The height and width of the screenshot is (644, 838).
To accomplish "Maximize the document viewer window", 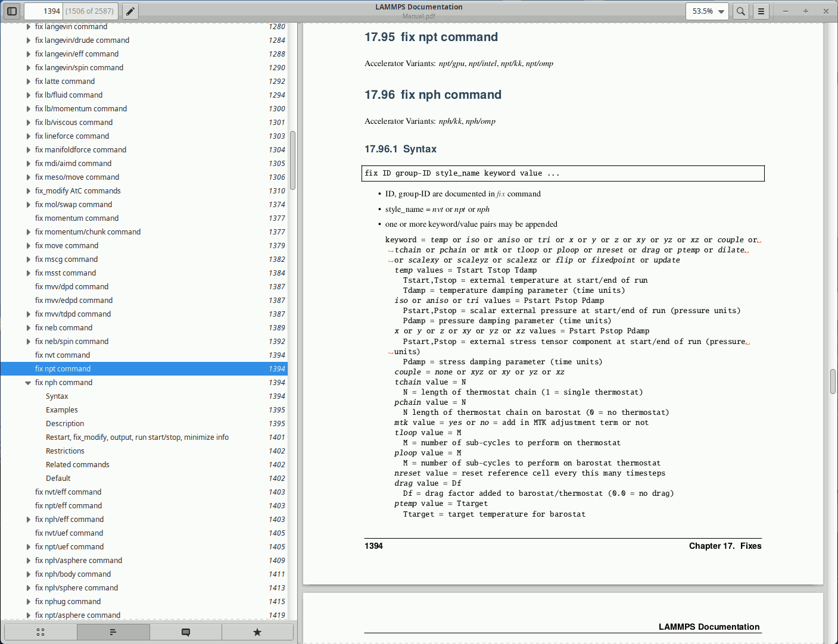I will pos(806,11).
